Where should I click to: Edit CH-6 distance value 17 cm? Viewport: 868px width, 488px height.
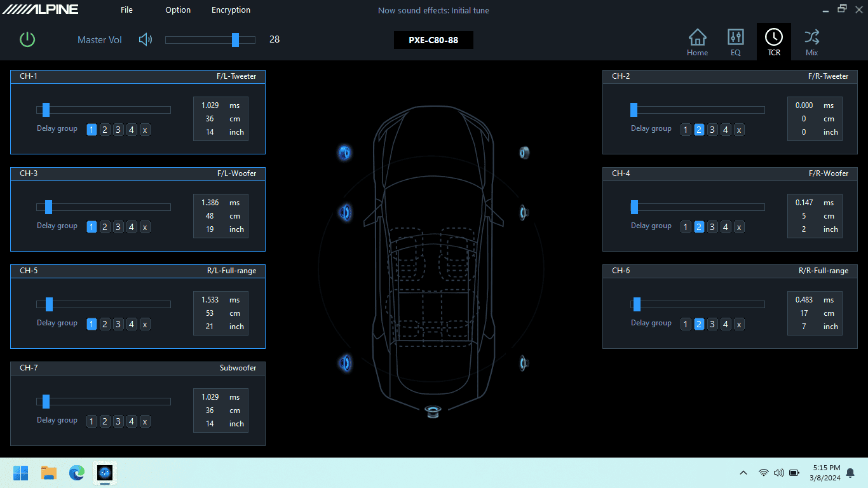click(x=804, y=313)
